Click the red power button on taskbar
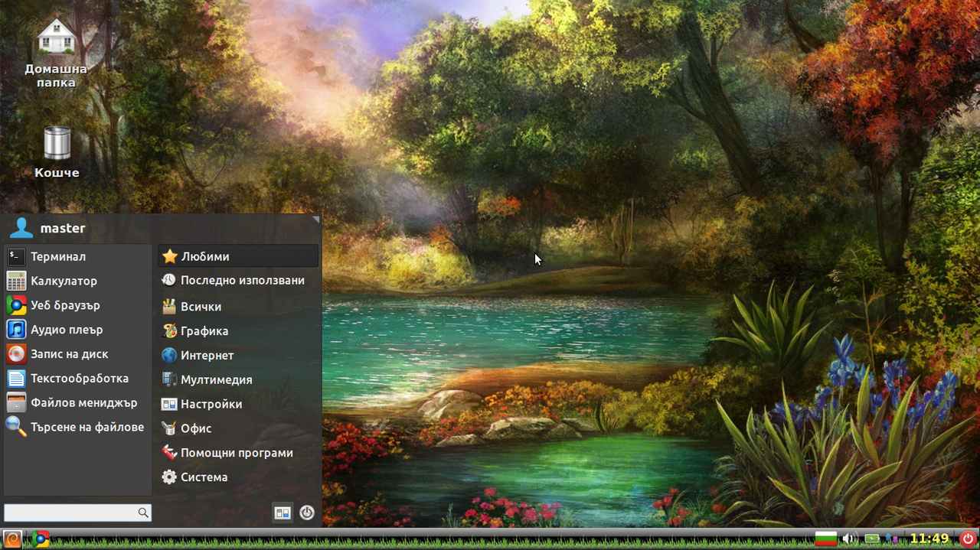Screen dimensions: 980x550 (968, 539)
